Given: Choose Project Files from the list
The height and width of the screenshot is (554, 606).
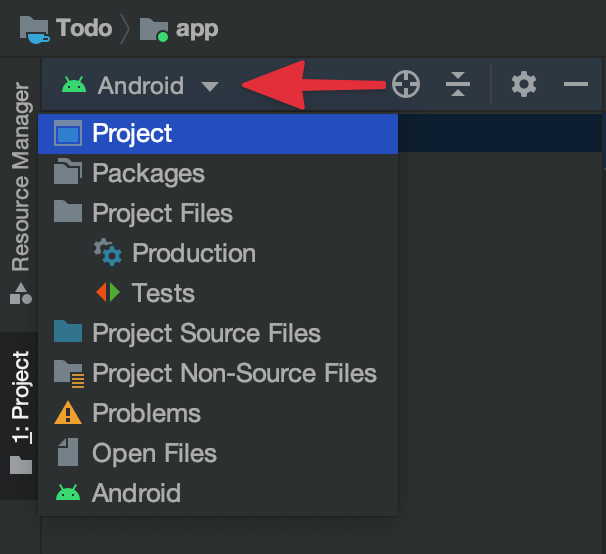Looking at the screenshot, I should pos(218,213).
